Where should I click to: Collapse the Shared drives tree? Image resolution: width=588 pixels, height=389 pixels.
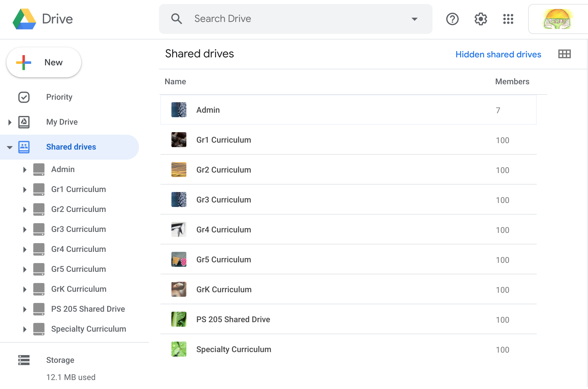pyautogui.click(x=10, y=147)
